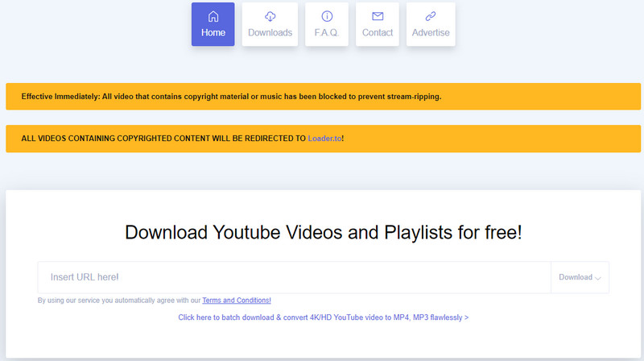This screenshot has height=361, width=644.
Task: Go to the Home tab
Action: tap(213, 24)
